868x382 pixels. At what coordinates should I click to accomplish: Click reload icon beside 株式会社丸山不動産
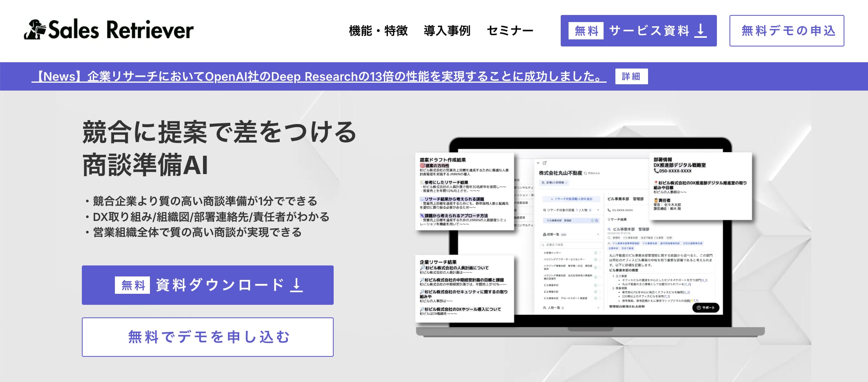tap(585, 173)
